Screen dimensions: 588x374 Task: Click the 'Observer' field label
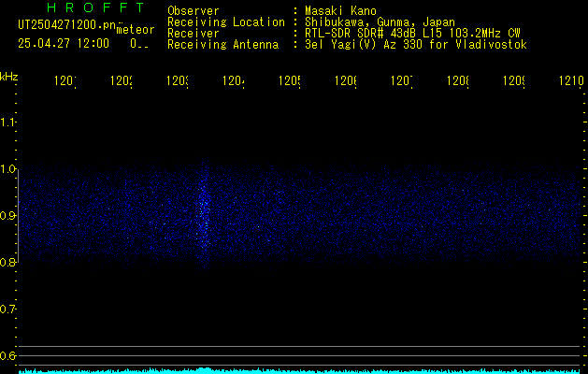tap(194, 11)
